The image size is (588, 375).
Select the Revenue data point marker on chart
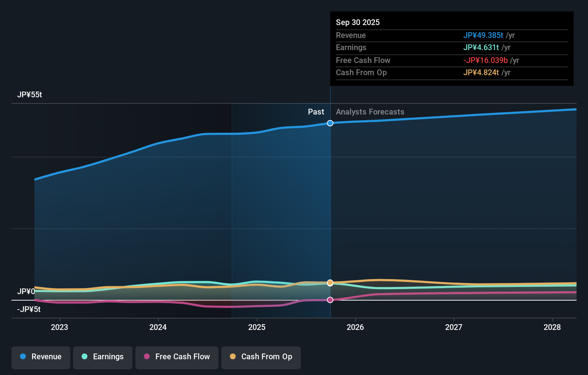coord(330,123)
